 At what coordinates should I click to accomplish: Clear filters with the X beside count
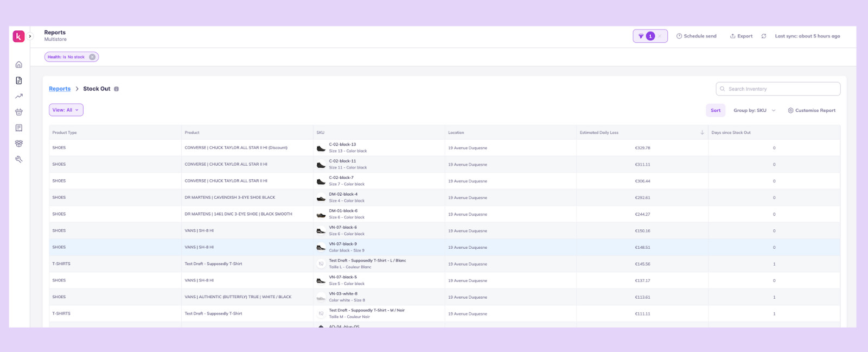(x=660, y=36)
